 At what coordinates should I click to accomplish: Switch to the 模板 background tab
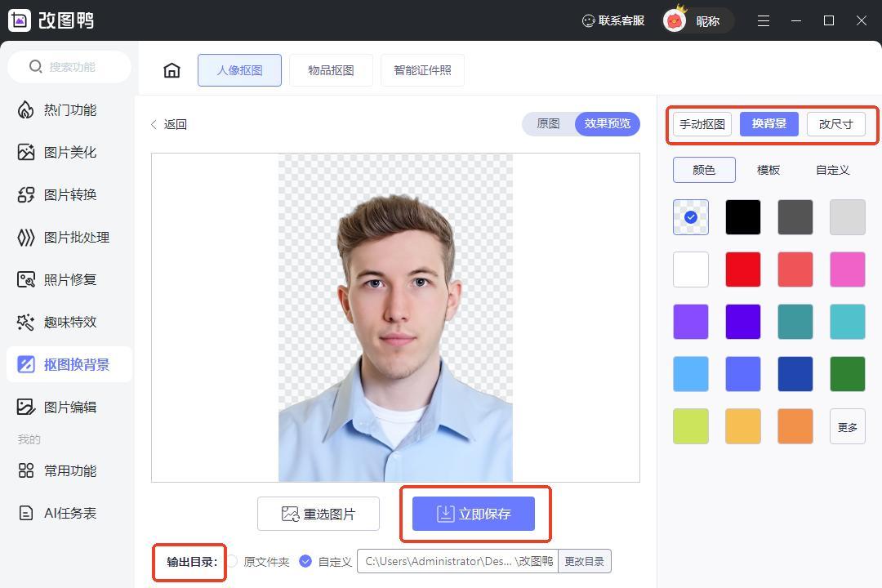click(768, 170)
